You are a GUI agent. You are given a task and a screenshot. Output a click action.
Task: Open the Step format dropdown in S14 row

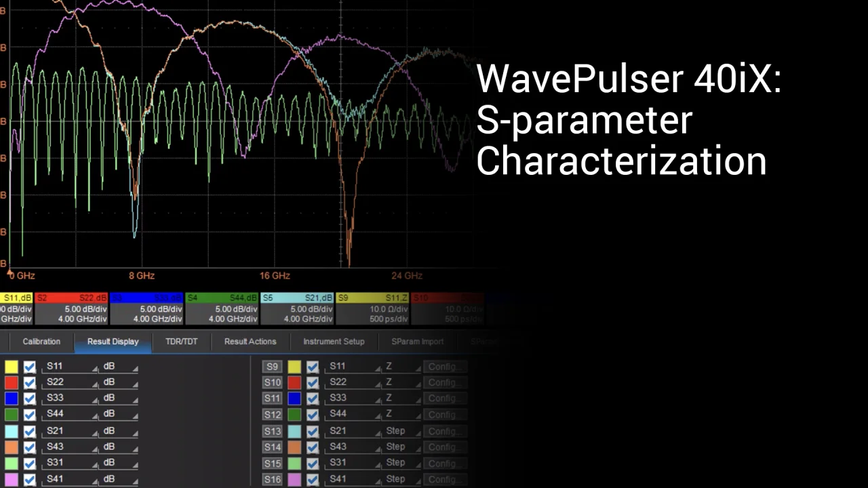[x=402, y=447]
